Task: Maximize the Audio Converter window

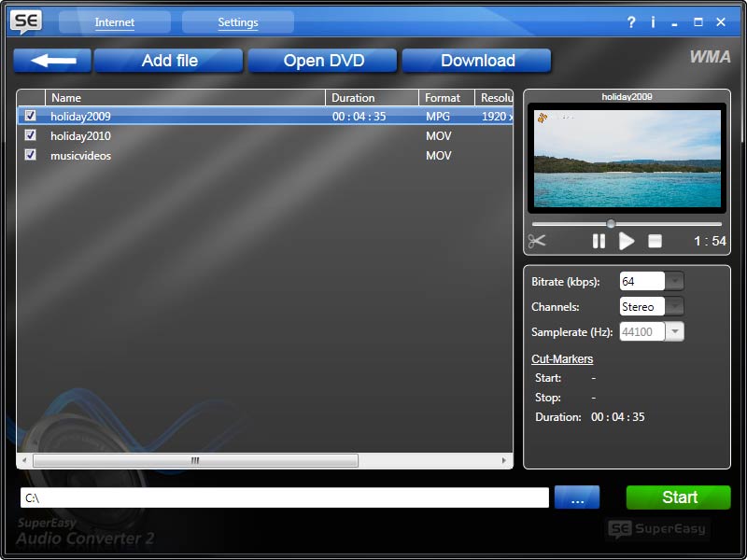Action: pyautogui.click(x=698, y=21)
